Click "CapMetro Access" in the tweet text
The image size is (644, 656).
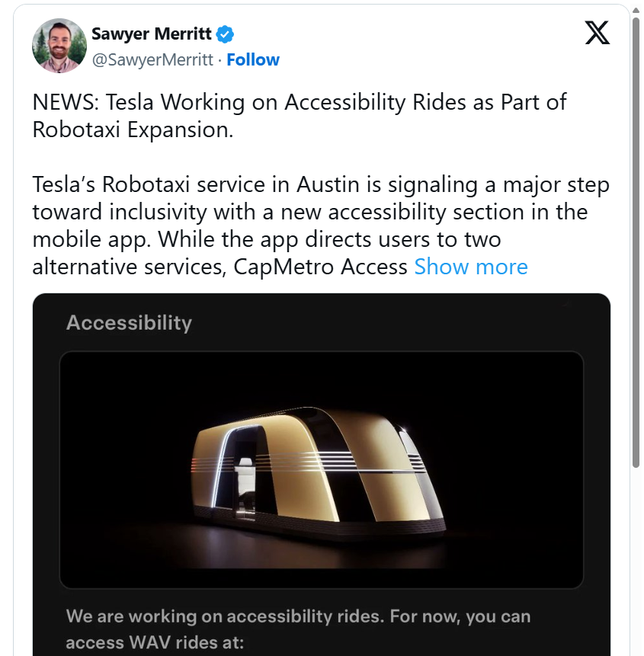click(321, 267)
